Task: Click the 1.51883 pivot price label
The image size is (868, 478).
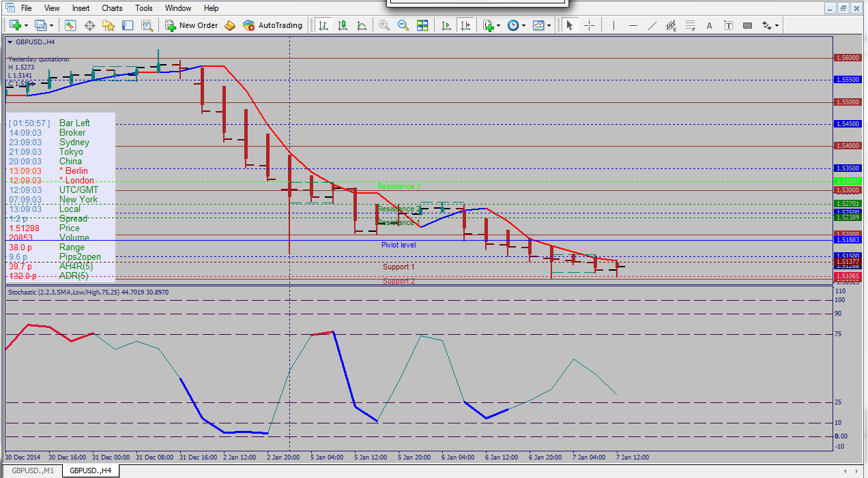Action: (x=847, y=240)
